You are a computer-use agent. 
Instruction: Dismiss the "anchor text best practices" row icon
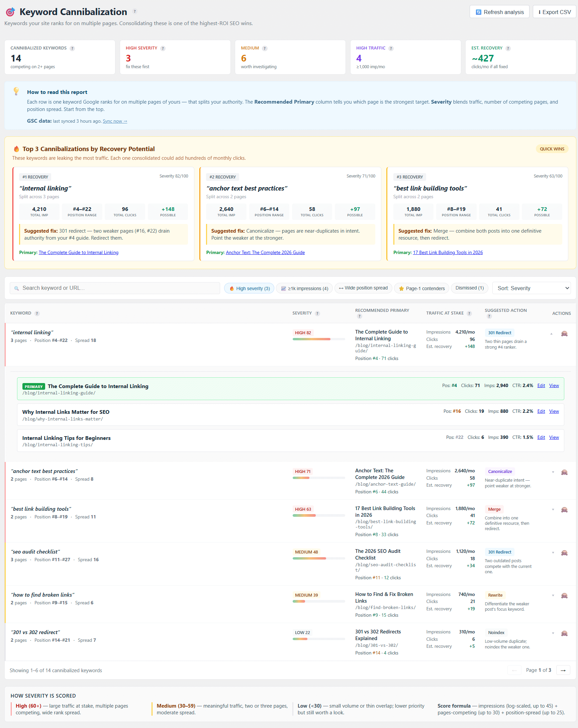pyautogui.click(x=564, y=472)
